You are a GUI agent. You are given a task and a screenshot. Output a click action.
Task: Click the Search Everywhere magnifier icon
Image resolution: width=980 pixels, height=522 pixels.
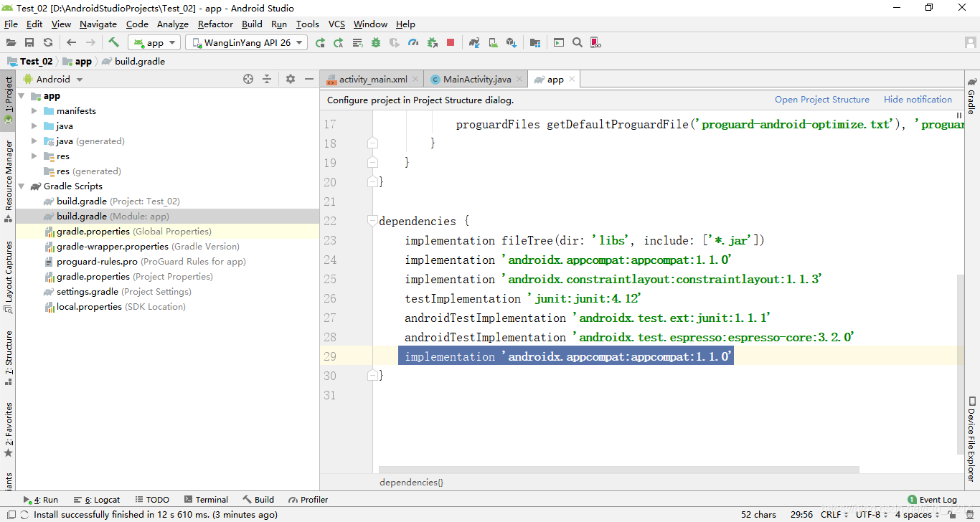pyautogui.click(x=578, y=43)
